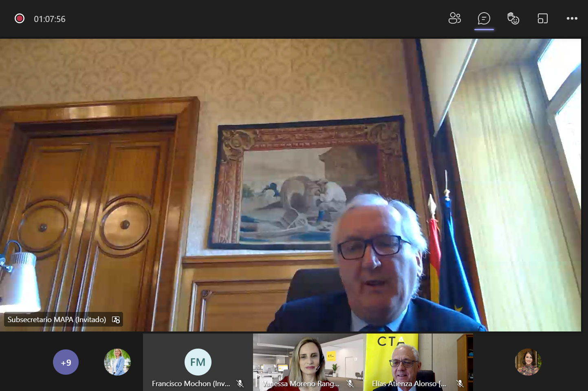Select dark-haired woman's round avatar at far right
The image size is (588, 391).
pos(528,362)
